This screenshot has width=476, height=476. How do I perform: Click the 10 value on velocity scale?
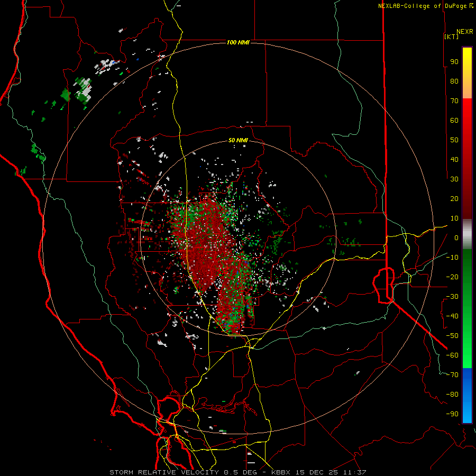pos(454,218)
